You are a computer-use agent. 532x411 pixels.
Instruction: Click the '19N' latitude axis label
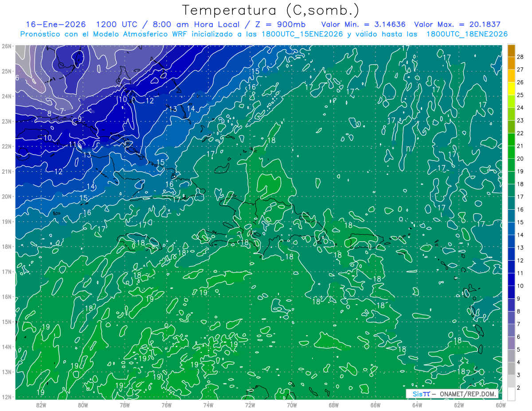[6, 221]
